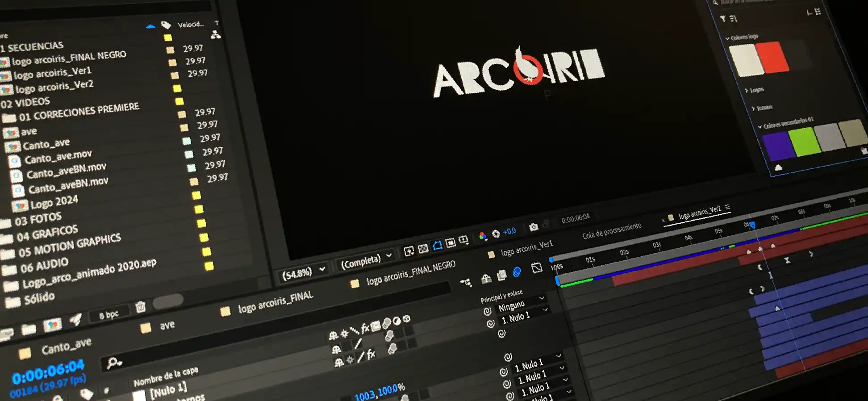Click the Nombre de la capa column header
Screen dimensions: 868x401
click(x=166, y=376)
